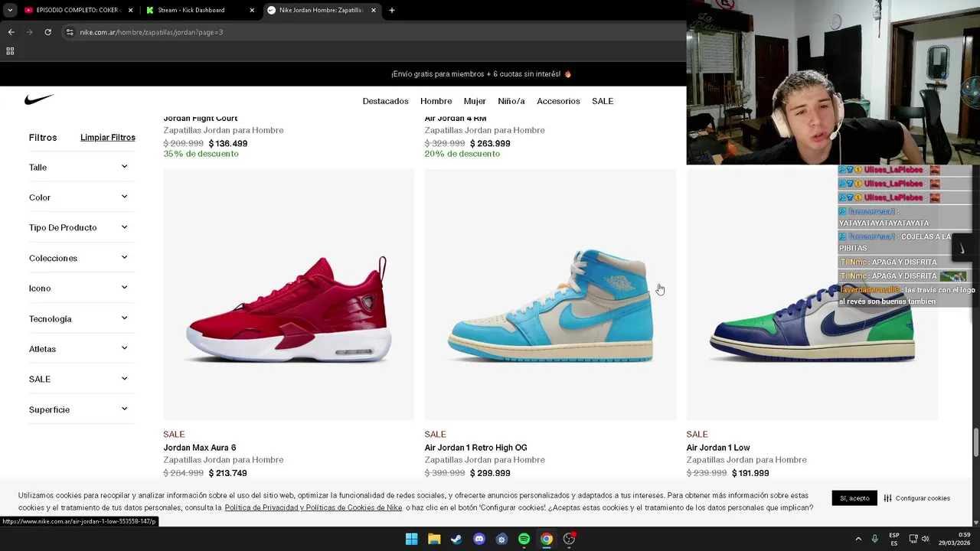Click the 20% de descuento text
980x551 pixels.
462,154
